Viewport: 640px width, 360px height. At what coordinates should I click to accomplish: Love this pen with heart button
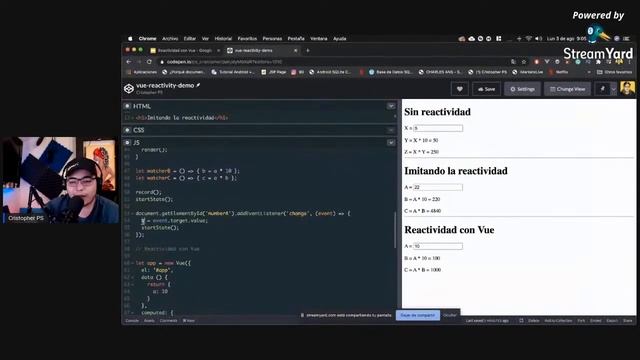click(460, 89)
